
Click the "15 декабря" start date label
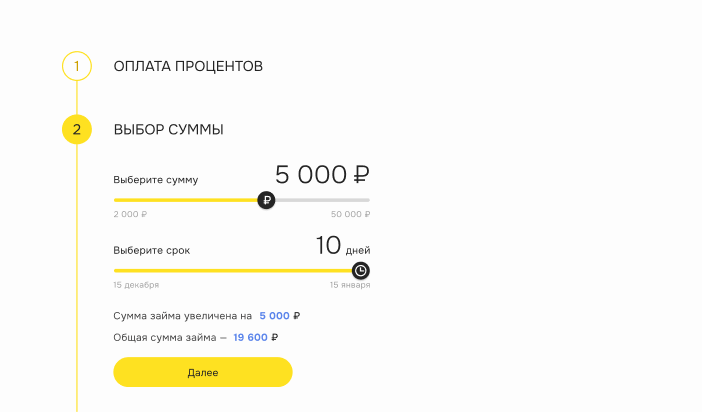[136, 285]
